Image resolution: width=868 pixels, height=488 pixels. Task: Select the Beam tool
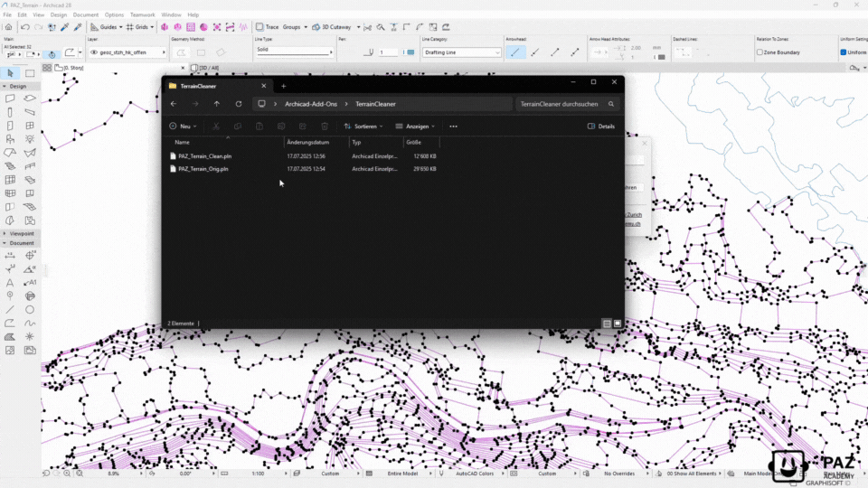click(x=30, y=112)
